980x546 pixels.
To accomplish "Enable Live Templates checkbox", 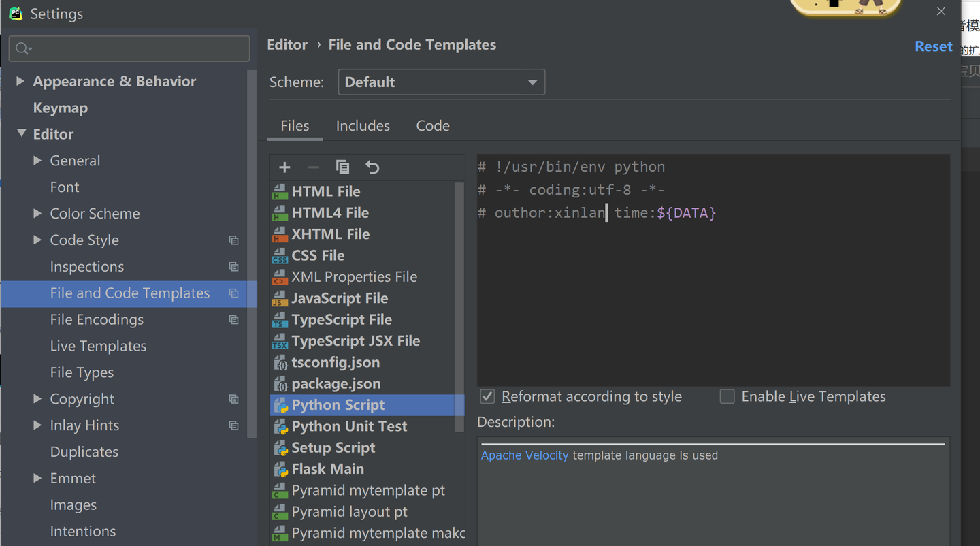I will pos(728,396).
